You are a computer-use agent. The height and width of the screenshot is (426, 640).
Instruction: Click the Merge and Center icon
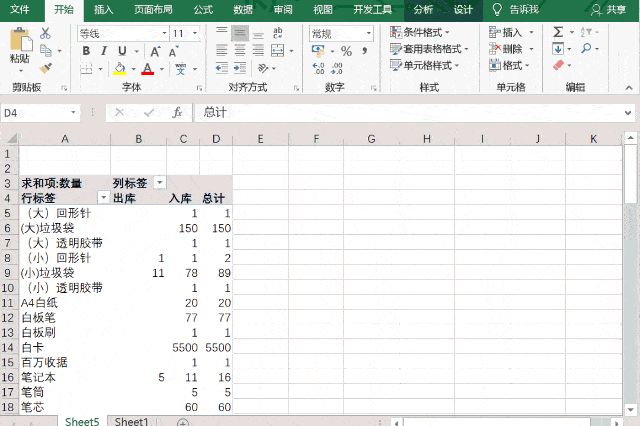click(x=278, y=51)
